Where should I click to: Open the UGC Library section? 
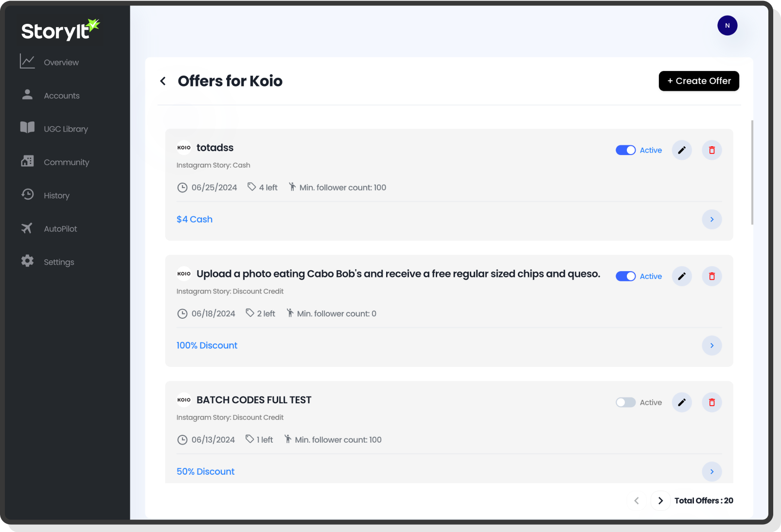(x=66, y=129)
